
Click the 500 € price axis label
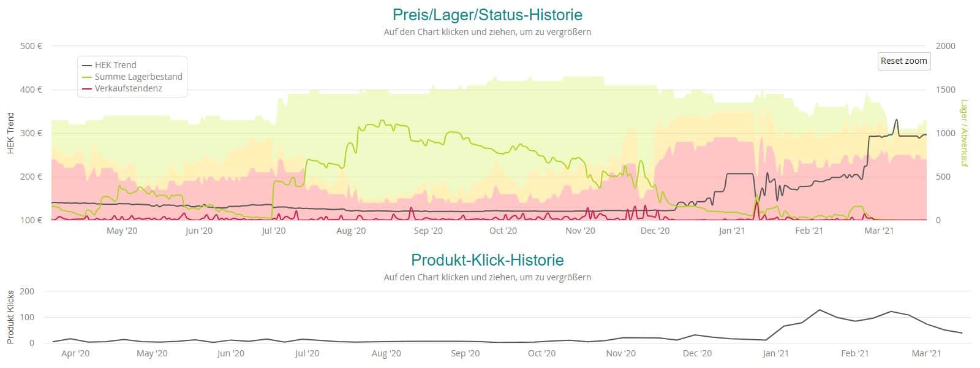[x=31, y=46]
